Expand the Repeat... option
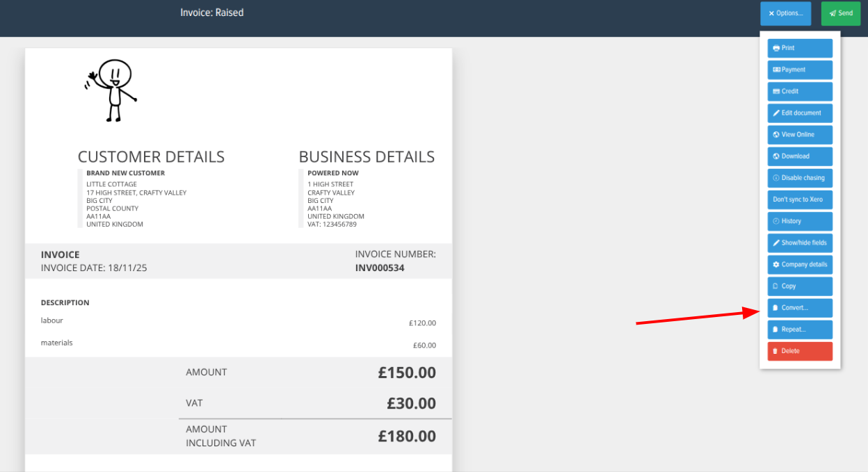This screenshot has width=868, height=472. pyautogui.click(x=800, y=329)
